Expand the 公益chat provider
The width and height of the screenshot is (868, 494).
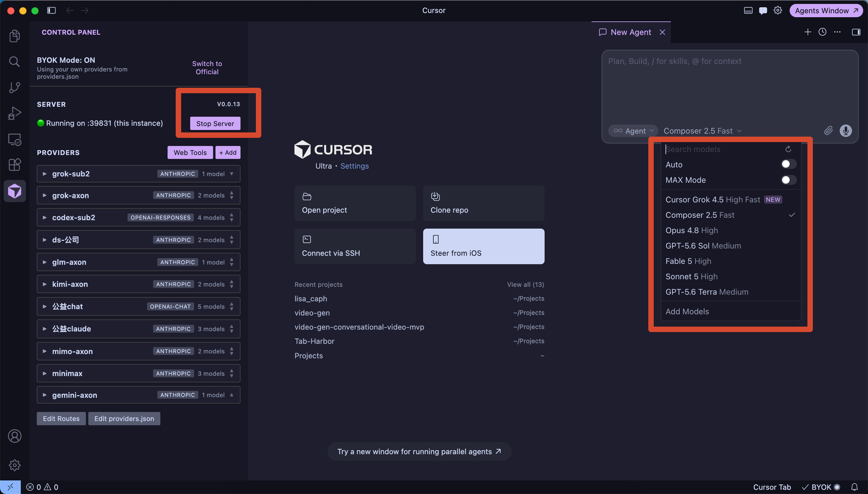click(44, 306)
